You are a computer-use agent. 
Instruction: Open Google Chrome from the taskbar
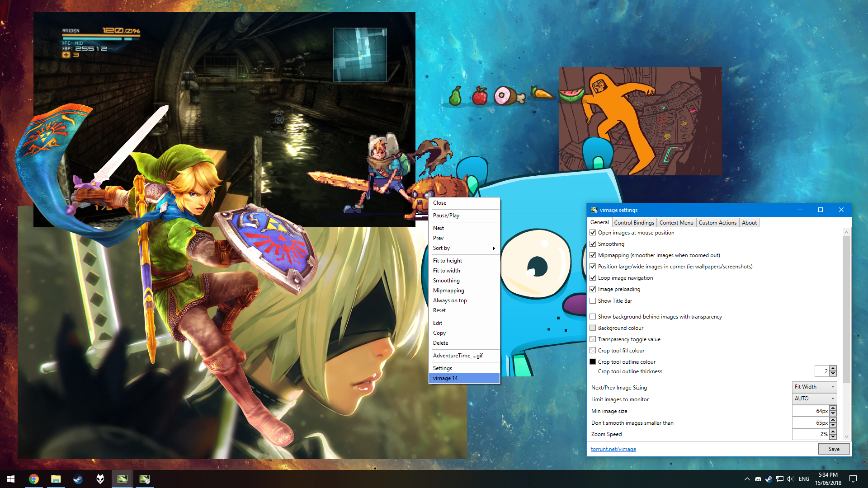click(34, 479)
